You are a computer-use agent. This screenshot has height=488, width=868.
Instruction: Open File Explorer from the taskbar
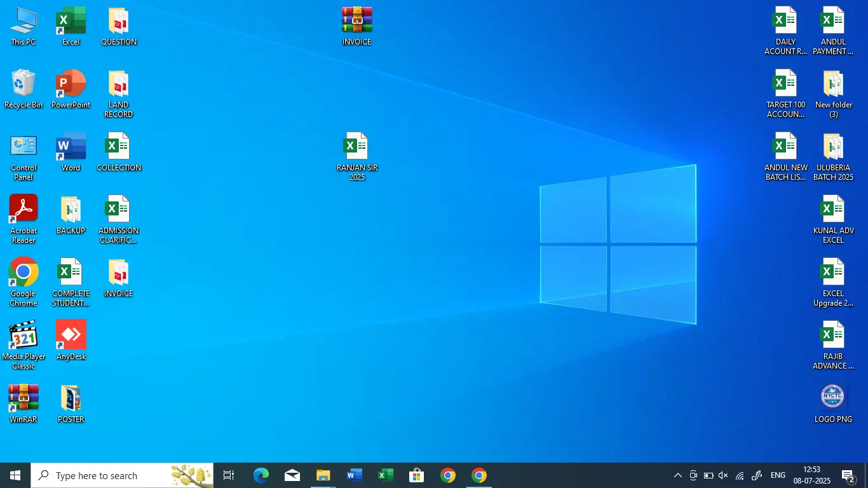pyautogui.click(x=323, y=475)
